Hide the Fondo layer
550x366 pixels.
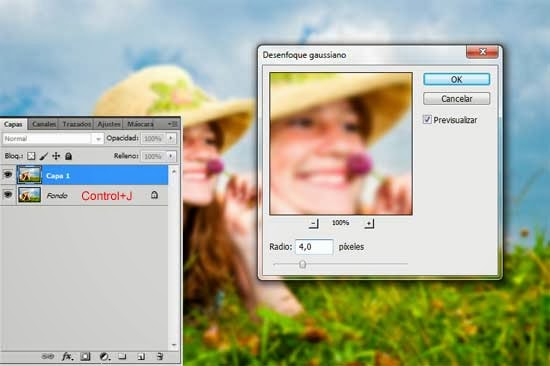(x=8, y=194)
